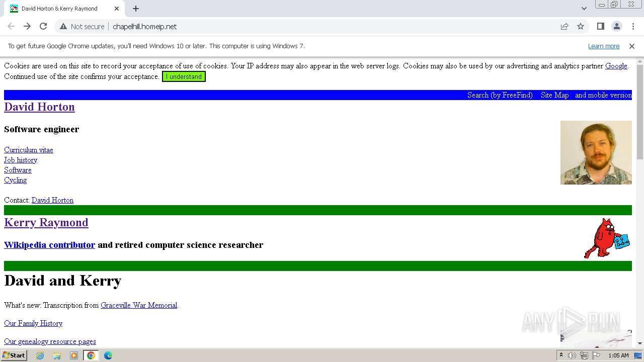Open the Job history link

pos(21,160)
